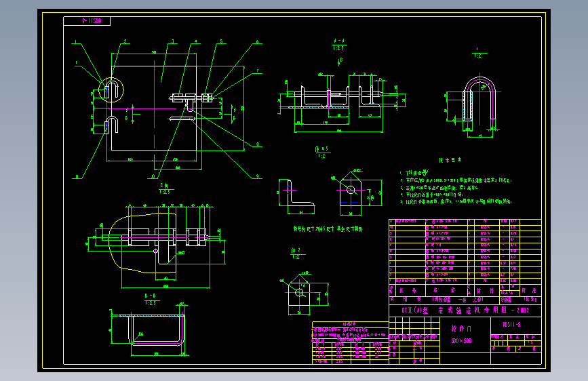Select part callout number 7
588x381 pixels.
[x=257, y=71]
